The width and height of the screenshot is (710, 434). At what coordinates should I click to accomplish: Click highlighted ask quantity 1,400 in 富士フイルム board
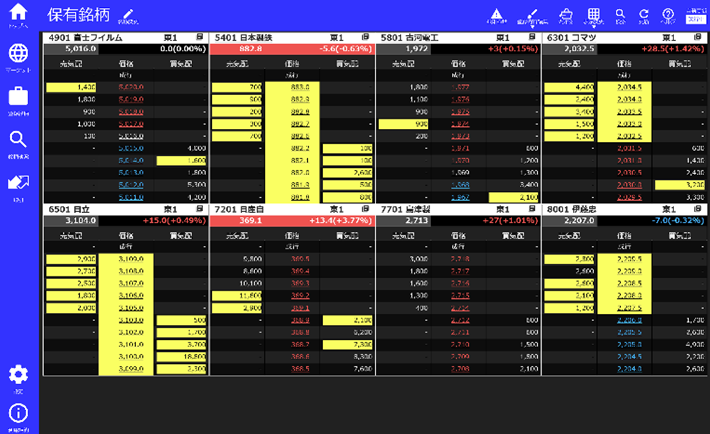71,87
